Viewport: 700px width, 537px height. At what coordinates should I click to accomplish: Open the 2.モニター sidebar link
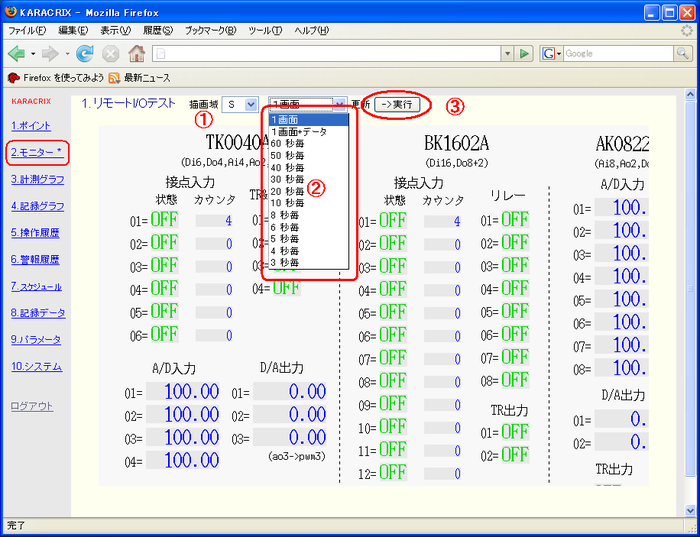point(38,153)
